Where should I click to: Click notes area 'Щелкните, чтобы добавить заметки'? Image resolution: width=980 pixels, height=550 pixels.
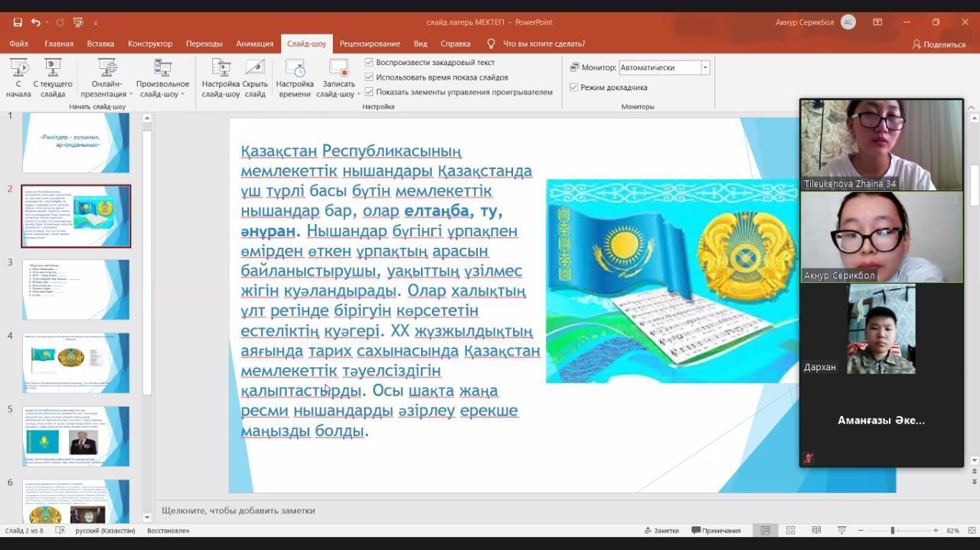point(238,510)
